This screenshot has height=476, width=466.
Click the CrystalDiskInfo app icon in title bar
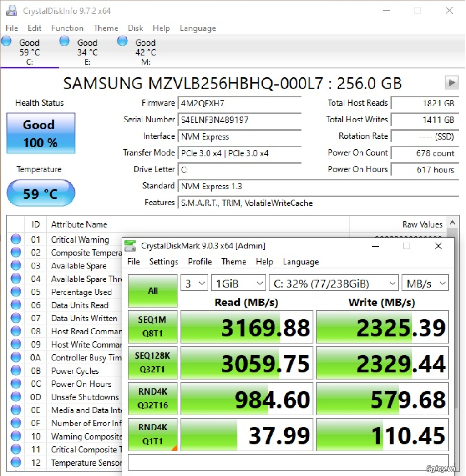pos(12,10)
